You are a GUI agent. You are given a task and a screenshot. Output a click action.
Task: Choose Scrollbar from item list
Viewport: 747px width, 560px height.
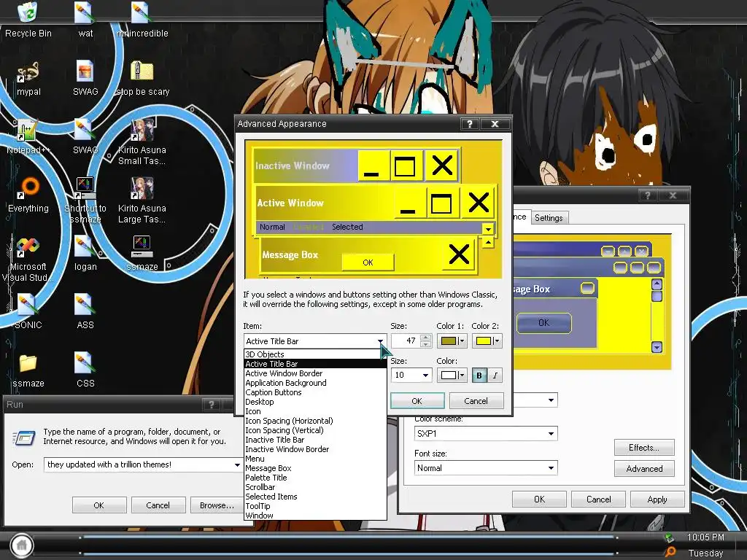[315, 487]
